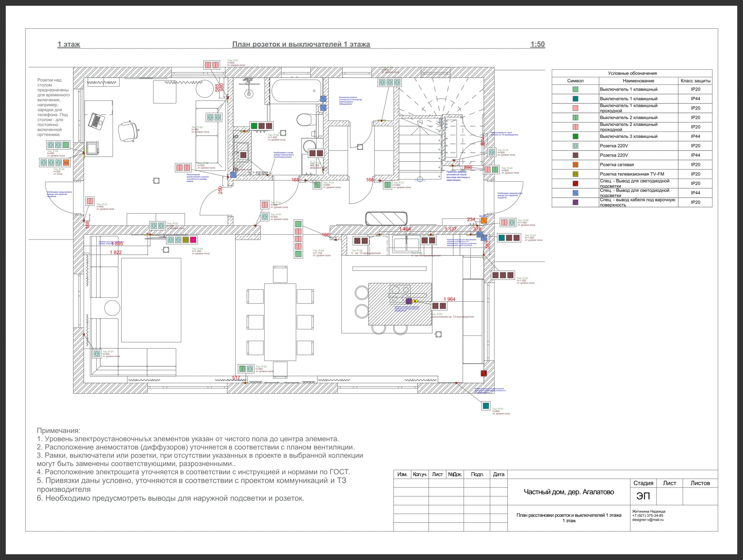This screenshot has height=560, width=743.
Task: Click the 'Розетка телевизионная TV-FM' legend symbol
Action: click(x=575, y=174)
